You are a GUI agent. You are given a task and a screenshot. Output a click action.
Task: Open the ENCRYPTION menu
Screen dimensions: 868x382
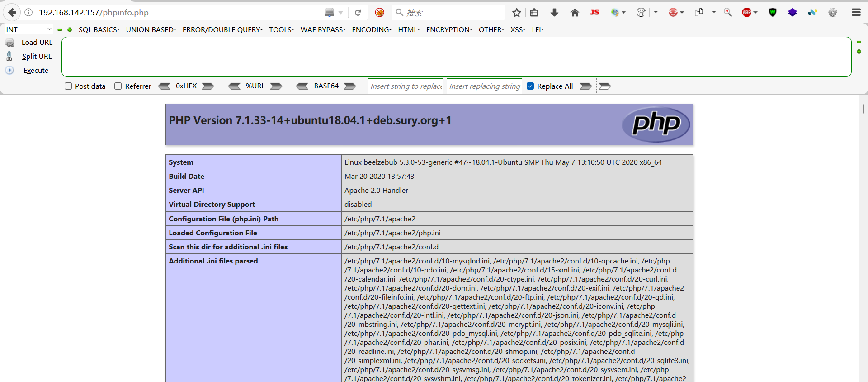pyautogui.click(x=449, y=30)
